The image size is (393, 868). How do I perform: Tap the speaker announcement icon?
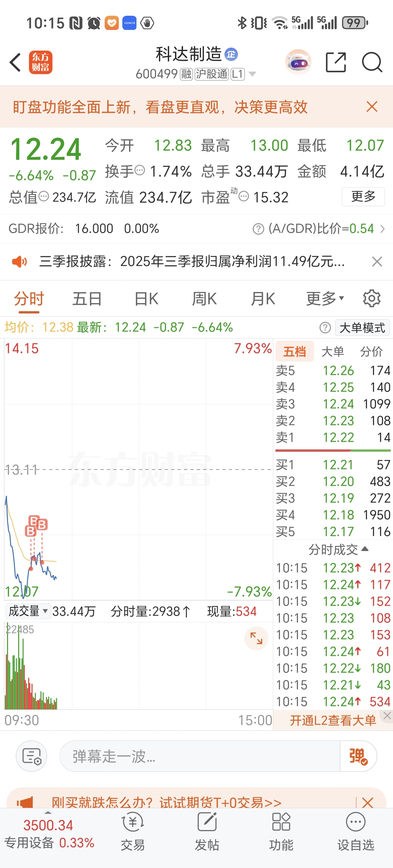20,261
